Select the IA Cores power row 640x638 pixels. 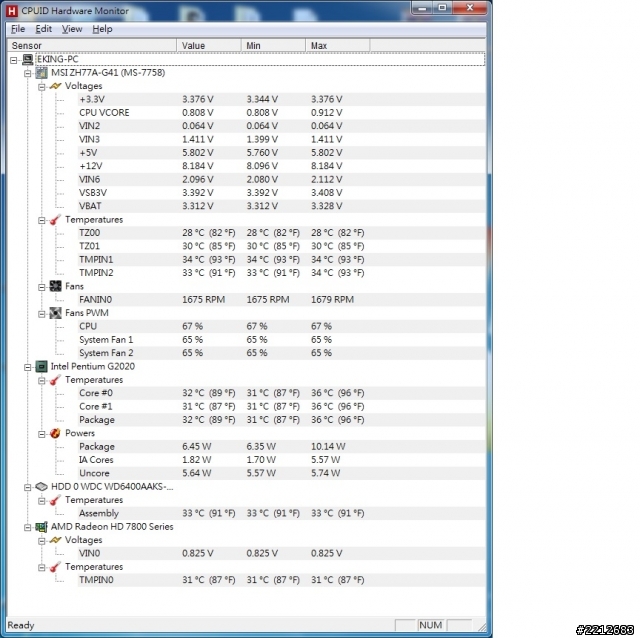coord(282,460)
